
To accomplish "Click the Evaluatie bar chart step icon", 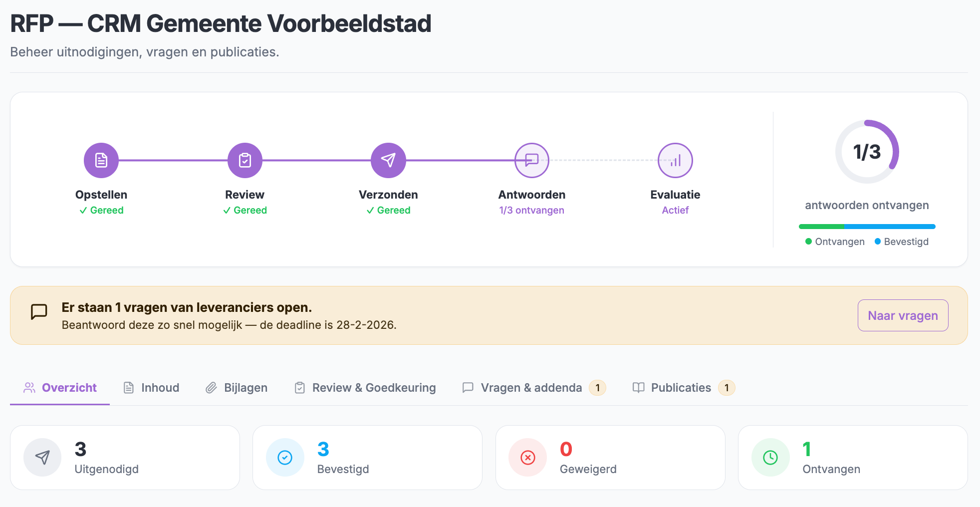I will click(x=675, y=160).
